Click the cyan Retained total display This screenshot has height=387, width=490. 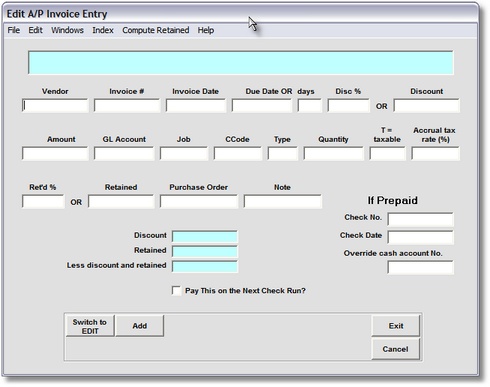[x=205, y=251]
